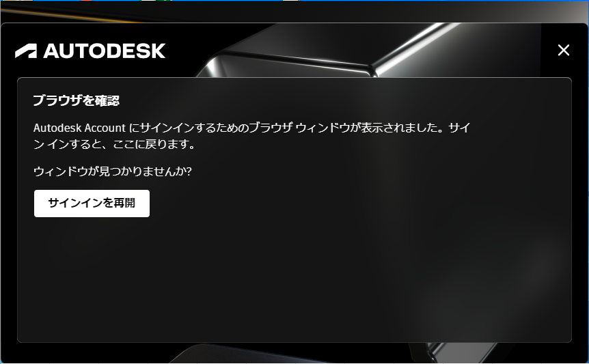The image size is (589, 364).
Task: Click the shiny metal edge in header image
Action: [413, 47]
